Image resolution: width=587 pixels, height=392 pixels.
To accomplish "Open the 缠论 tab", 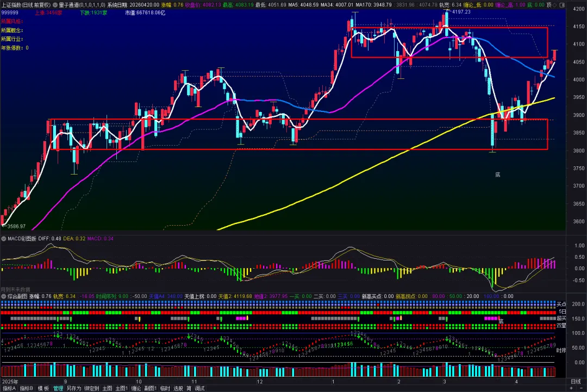I will [136, 389].
